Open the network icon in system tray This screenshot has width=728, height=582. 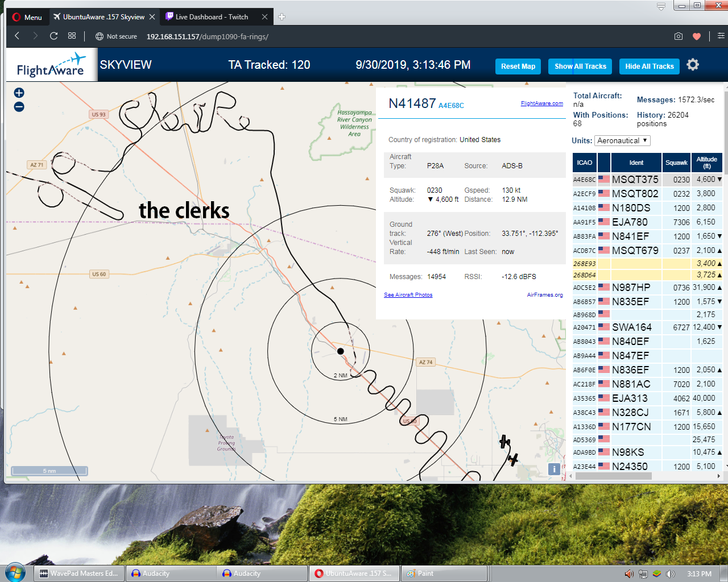tap(643, 574)
